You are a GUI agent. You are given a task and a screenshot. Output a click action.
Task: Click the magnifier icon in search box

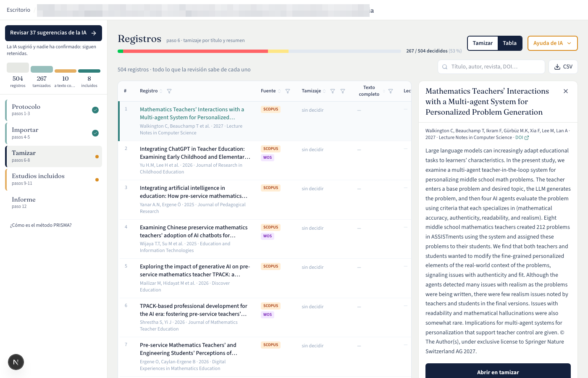[445, 67]
